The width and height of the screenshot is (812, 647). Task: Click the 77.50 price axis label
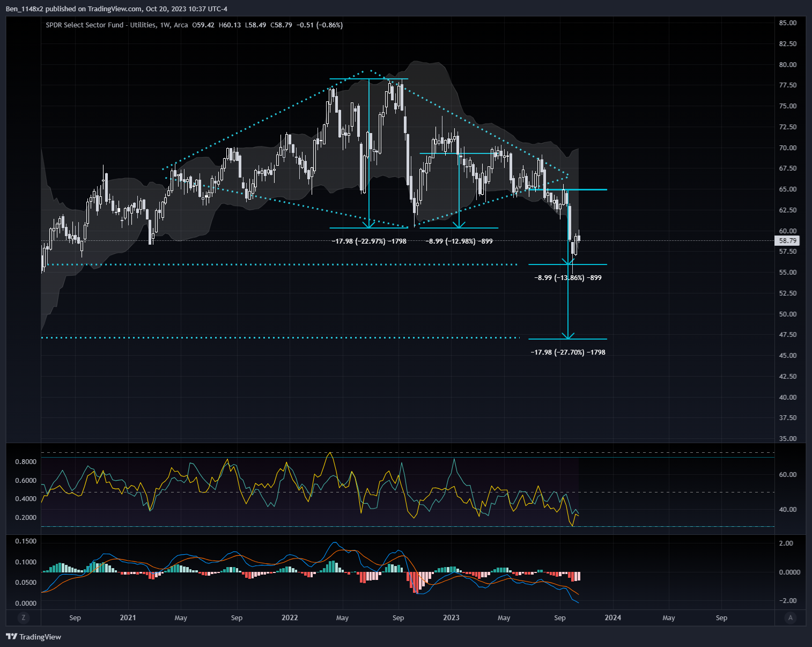click(787, 85)
